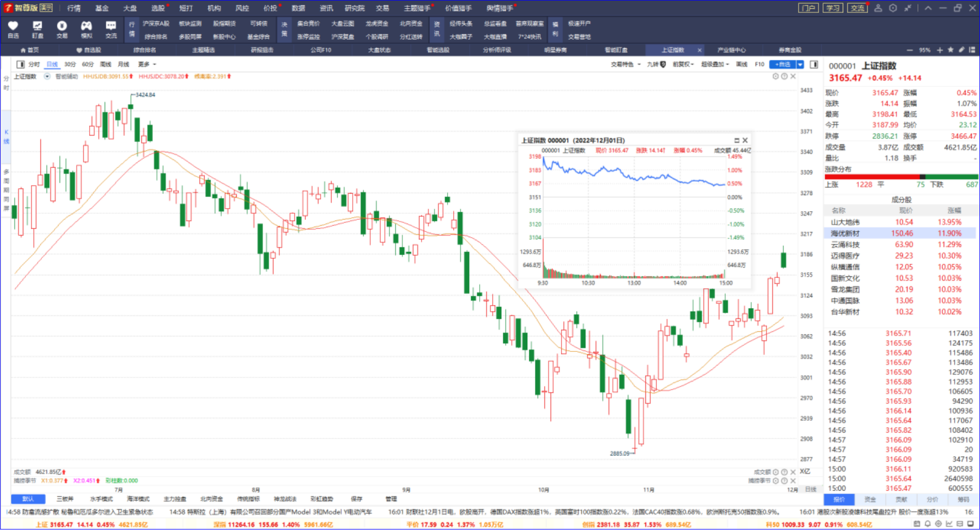Add index via +自选 button
The image size is (980, 530).
point(782,64)
